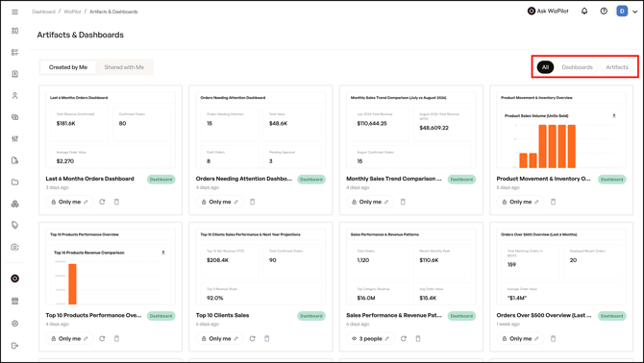Refresh Top 10 Clients Sales dashboard

[x=252, y=339]
